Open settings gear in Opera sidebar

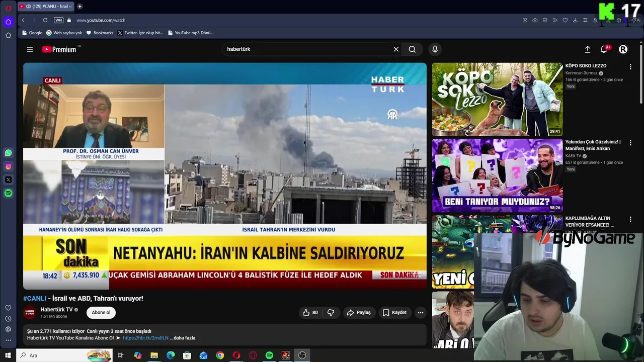(x=8, y=329)
